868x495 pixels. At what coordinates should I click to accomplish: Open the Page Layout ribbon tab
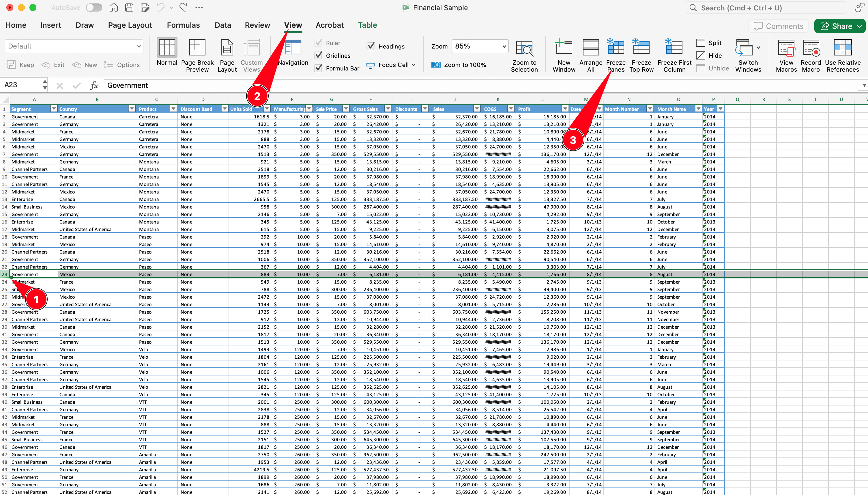130,25
